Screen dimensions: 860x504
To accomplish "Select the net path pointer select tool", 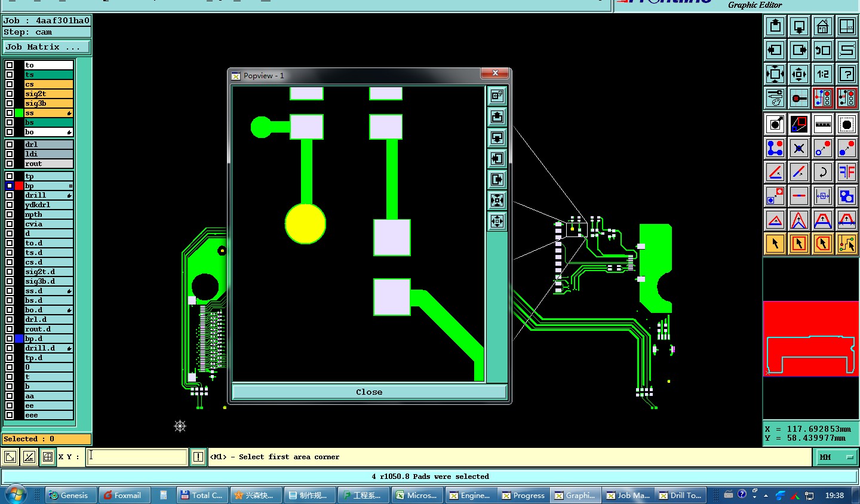I will pos(847,244).
